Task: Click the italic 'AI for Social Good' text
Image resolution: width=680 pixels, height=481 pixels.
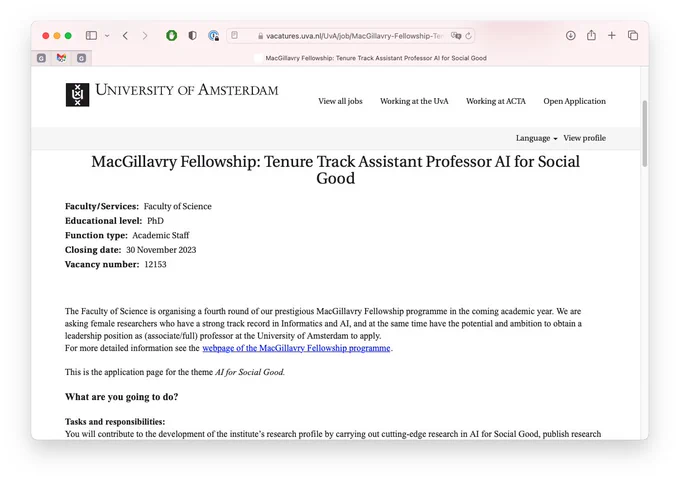Action: click(x=249, y=372)
